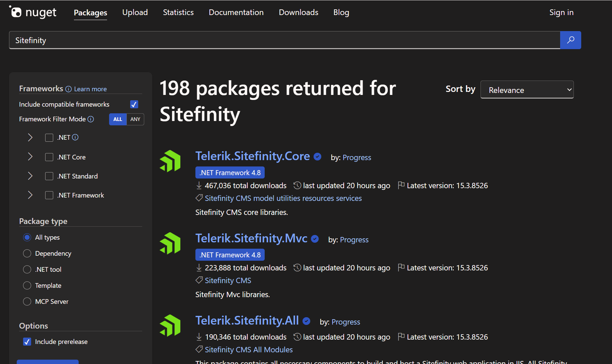Disable the Include prerelease option
The image size is (612, 364).
tap(27, 341)
